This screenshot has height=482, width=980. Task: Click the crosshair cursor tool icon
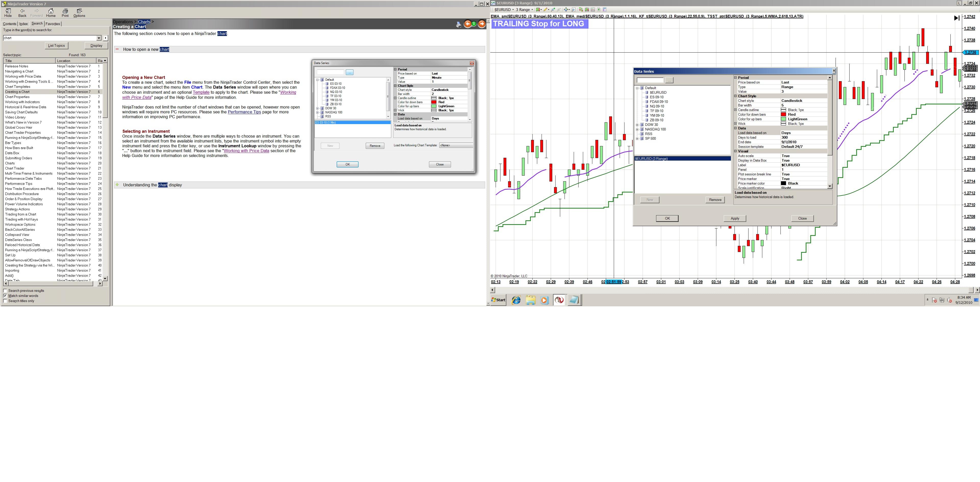click(566, 9)
